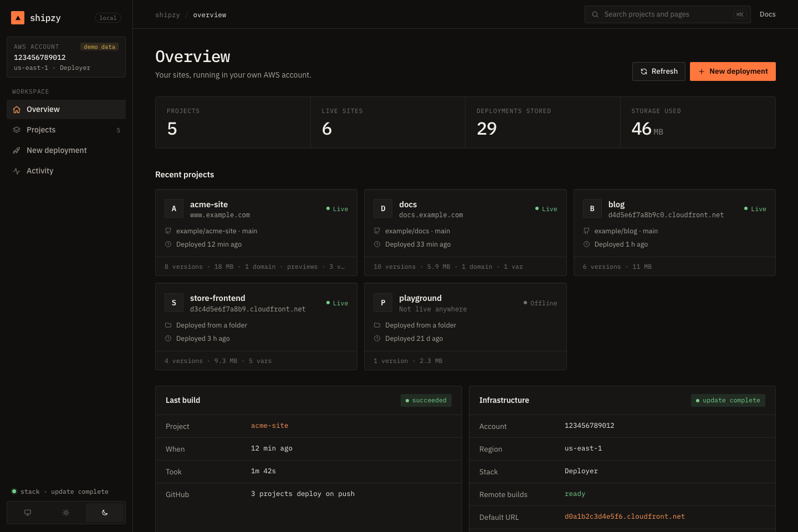The height and width of the screenshot is (532, 798).
Task: Click the clock icon beside Deployed 33 min ago
Action: (x=377, y=244)
